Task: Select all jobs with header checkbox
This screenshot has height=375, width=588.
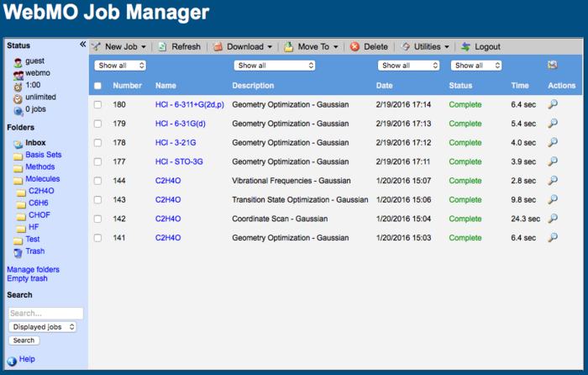Action: pos(97,86)
